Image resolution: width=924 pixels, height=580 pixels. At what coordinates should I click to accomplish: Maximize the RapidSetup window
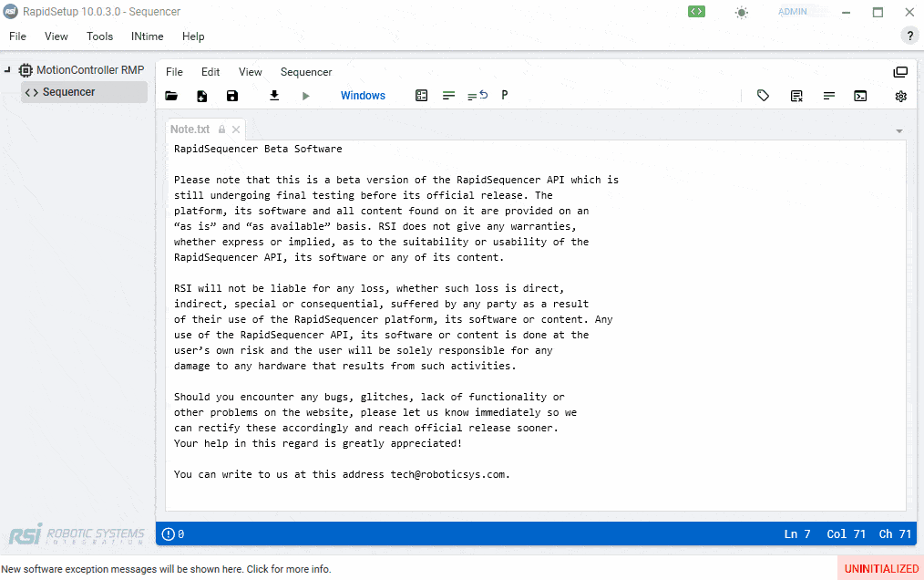click(878, 12)
